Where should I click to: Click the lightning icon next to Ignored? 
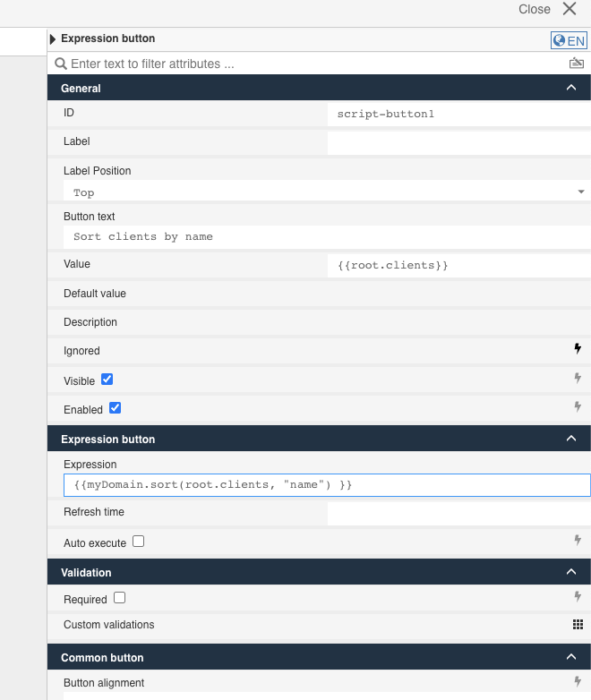coord(578,349)
